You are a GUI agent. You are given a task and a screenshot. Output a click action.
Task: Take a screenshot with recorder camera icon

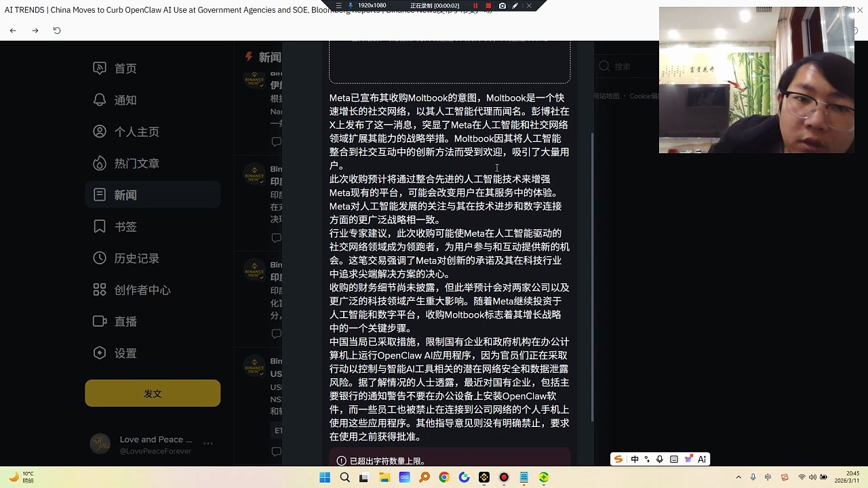click(502, 5)
